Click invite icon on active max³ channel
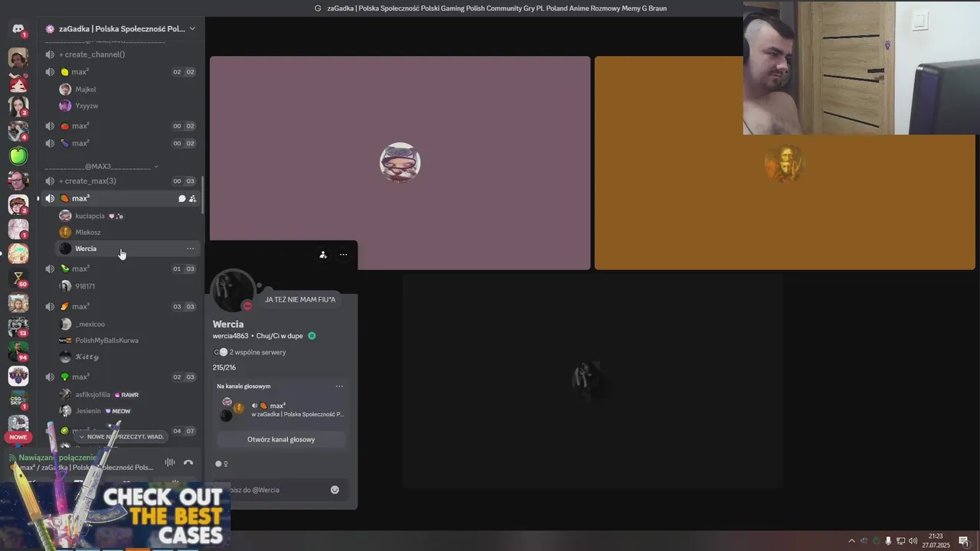Viewport: 980px width, 551px height. point(193,198)
